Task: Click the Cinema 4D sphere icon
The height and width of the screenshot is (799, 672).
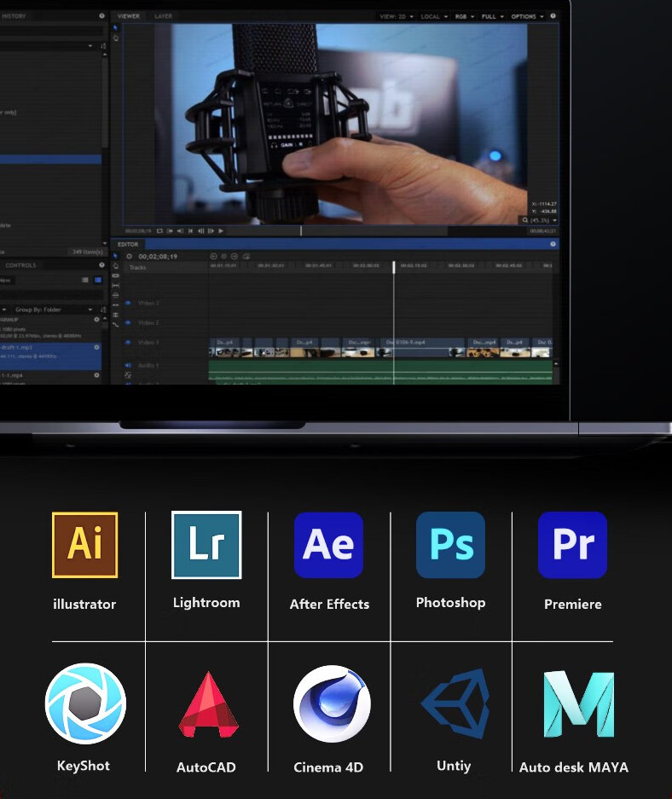Action: pyautogui.click(x=332, y=703)
